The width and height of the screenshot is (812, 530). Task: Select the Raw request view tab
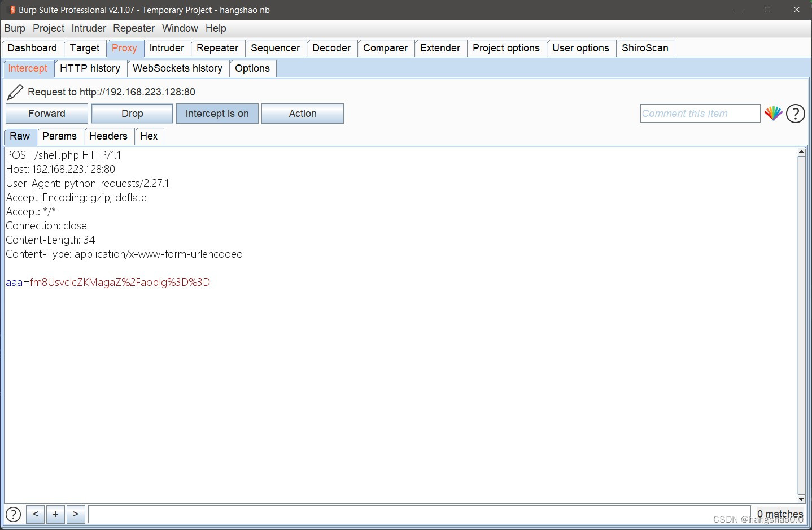click(20, 136)
